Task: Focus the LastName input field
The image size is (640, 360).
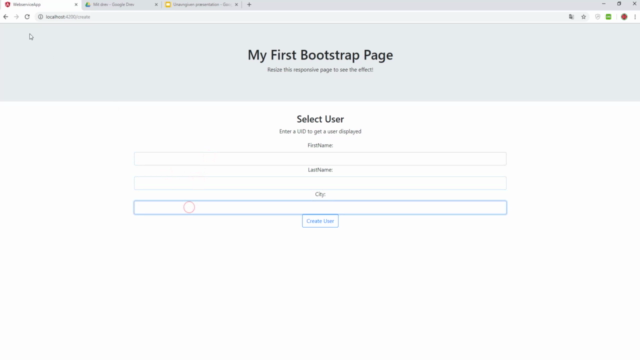Action: (x=320, y=183)
